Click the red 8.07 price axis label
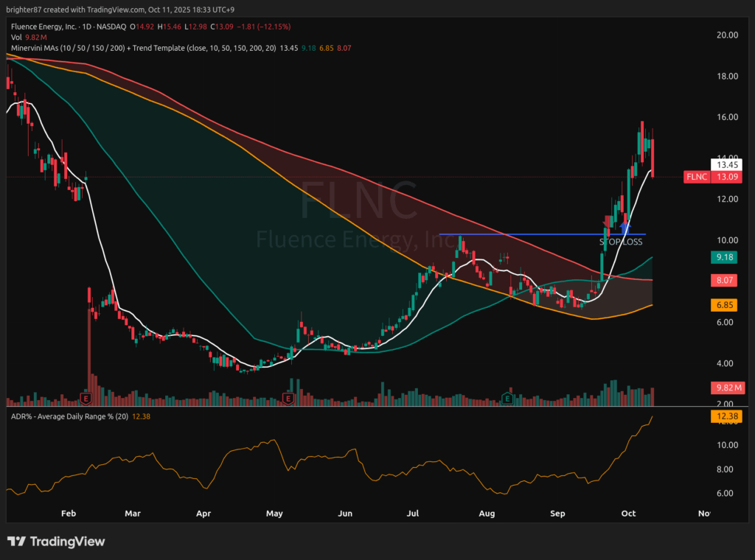The height and width of the screenshot is (560, 755). coord(726,281)
